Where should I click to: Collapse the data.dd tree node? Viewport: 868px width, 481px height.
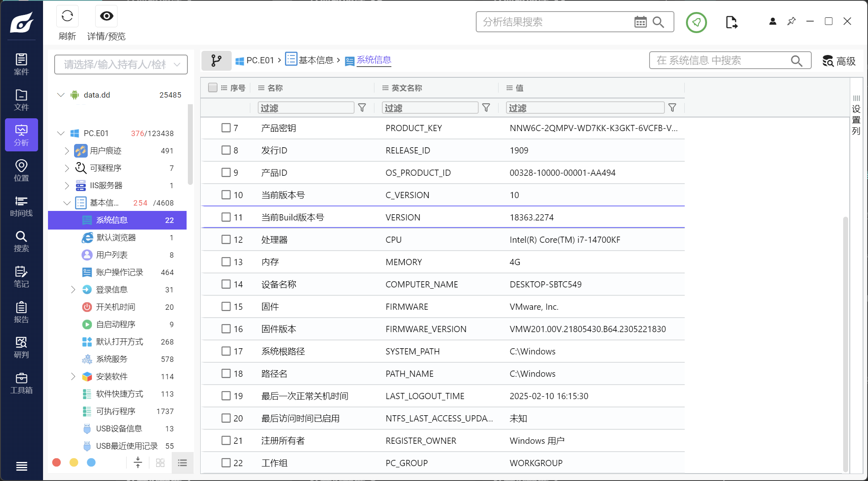coord(61,95)
